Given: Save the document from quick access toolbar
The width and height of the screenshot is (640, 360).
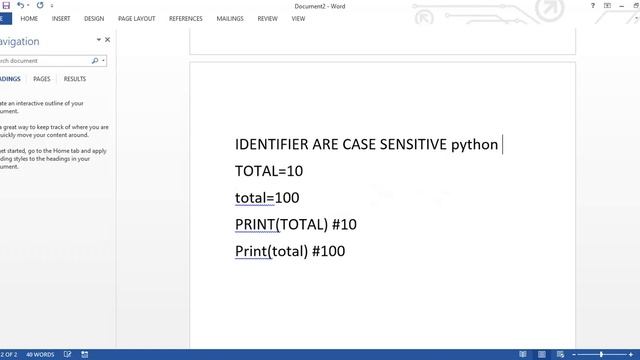Looking at the screenshot, I should pos(6,5).
